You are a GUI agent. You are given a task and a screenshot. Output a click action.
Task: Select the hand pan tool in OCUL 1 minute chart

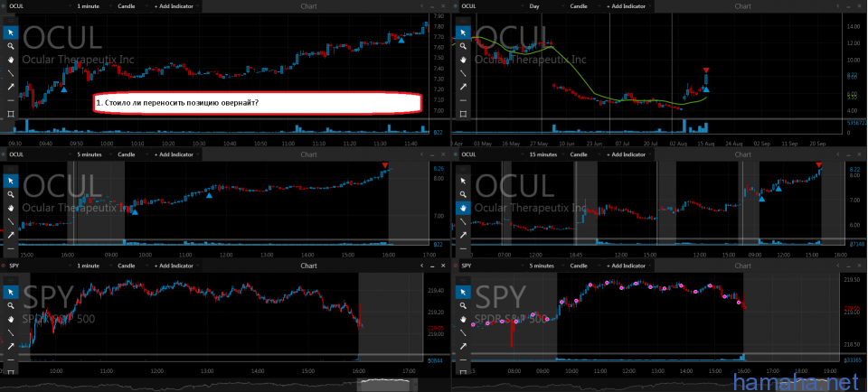(11, 60)
